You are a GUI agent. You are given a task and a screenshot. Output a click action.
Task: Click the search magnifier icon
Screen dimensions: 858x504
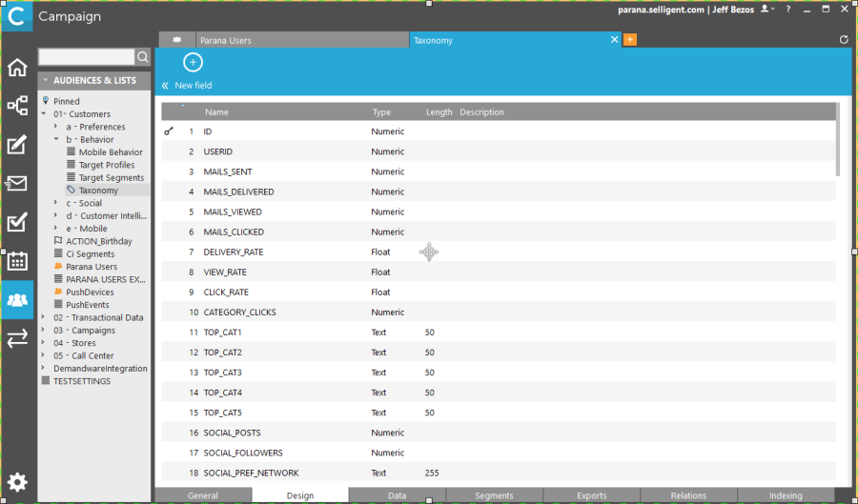click(x=143, y=58)
